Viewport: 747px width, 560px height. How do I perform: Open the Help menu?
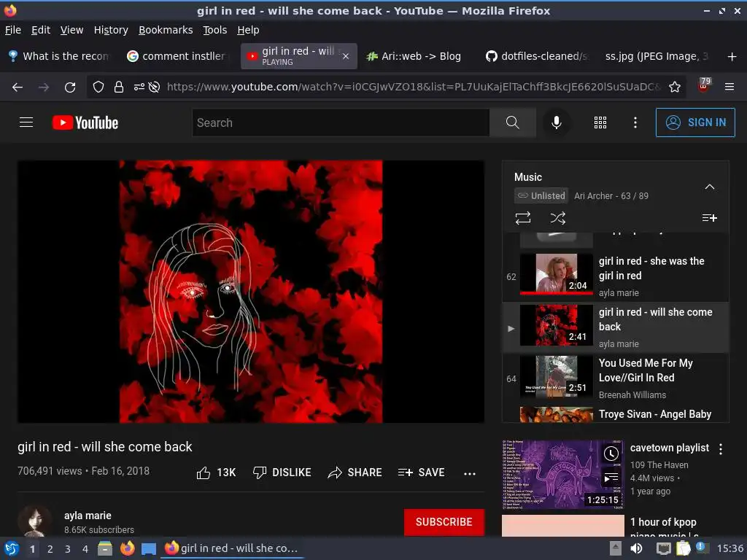[248, 30]
